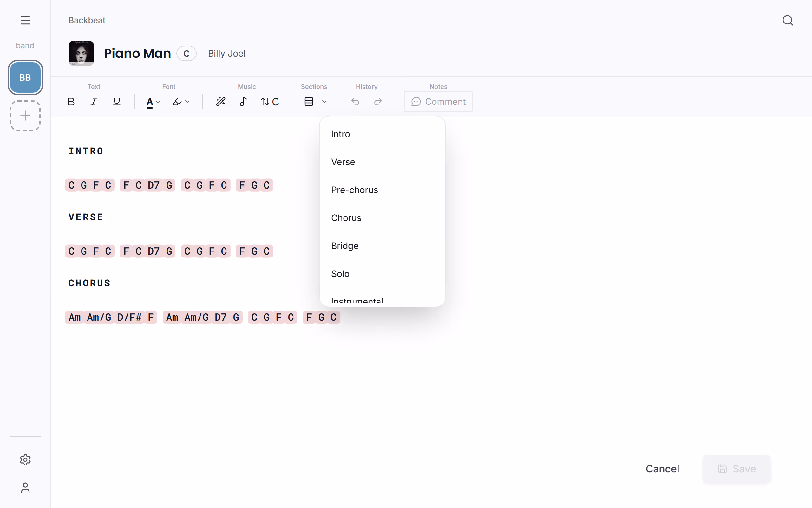Click the Cancel button

pos(662,469)
